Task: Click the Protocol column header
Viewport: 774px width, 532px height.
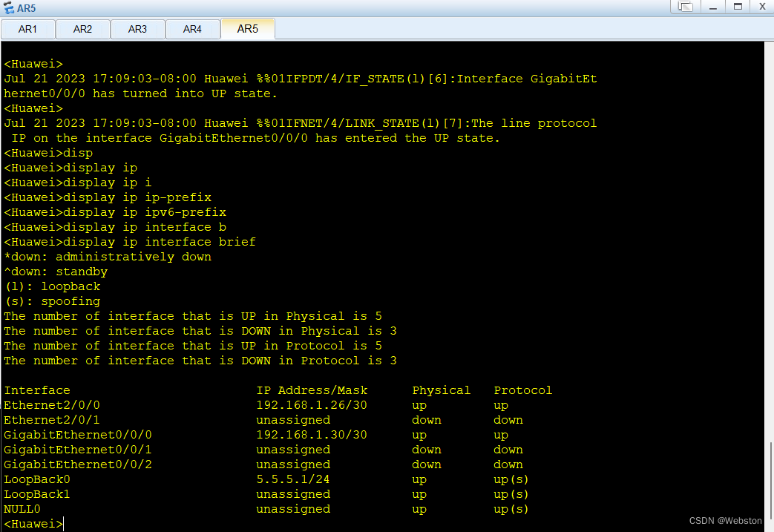Action: [x=522, y=390]
